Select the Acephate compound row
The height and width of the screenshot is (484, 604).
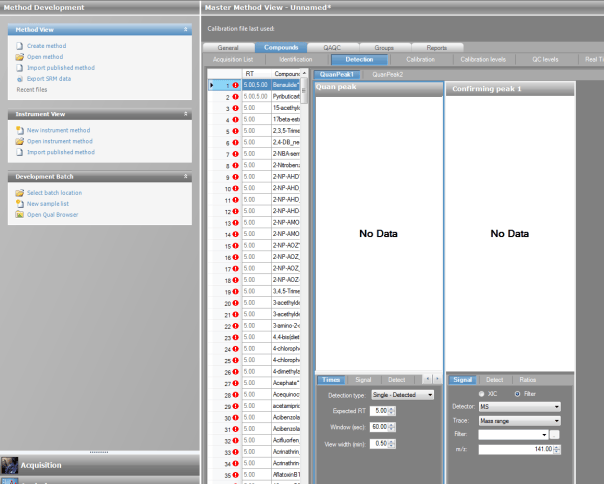click(254, 383)
